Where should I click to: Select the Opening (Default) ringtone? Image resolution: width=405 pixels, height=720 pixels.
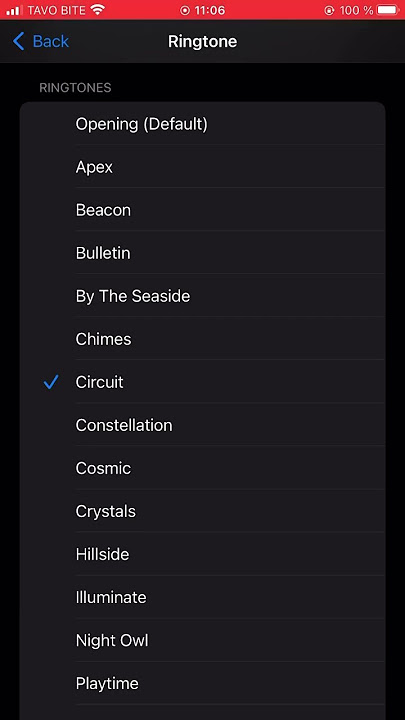tap(202, 124)
